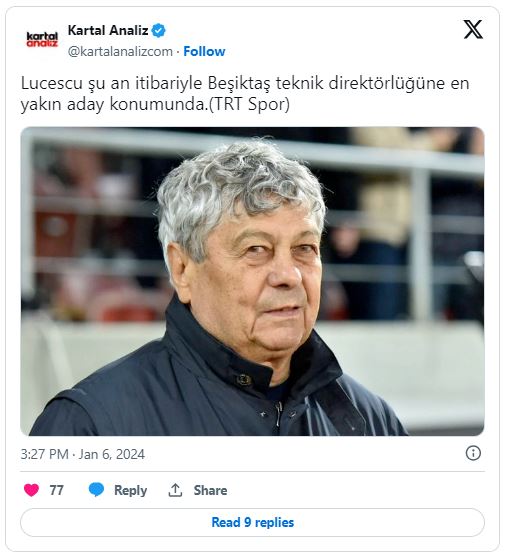Open Read 9 replies button

(252, 522)
